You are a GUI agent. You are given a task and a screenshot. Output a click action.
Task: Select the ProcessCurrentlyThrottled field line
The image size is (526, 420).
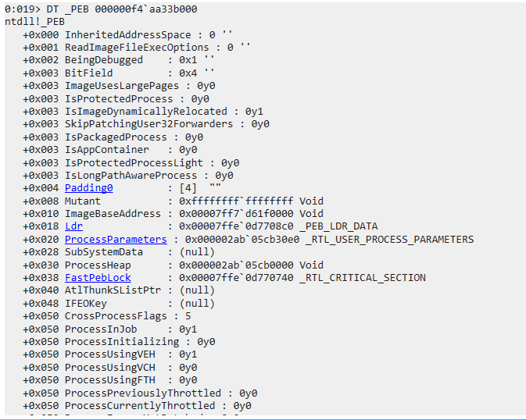tap(137, 406)
